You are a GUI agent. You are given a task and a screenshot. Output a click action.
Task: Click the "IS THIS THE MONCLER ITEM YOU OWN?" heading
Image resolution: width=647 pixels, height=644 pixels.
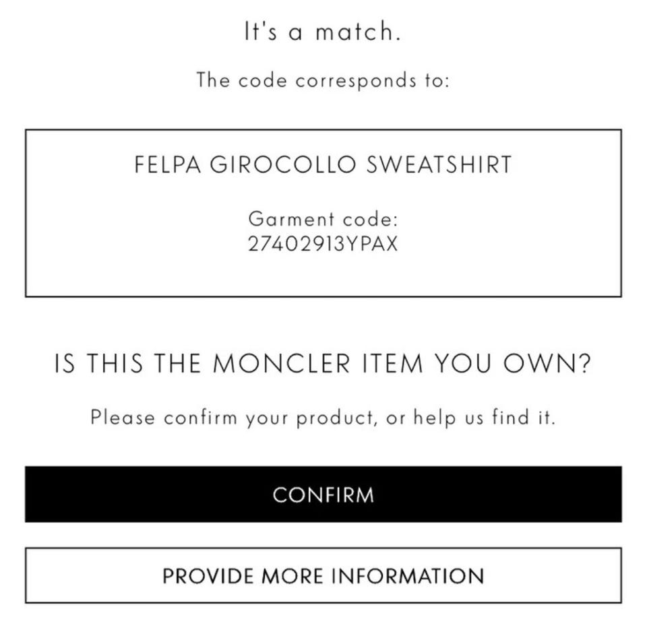click(323, 364)
